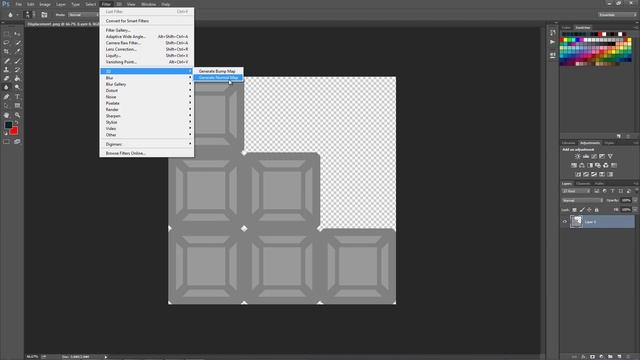Open the Opacity slider dropdown arrow

pyautogui.click(x=635, y=200)
